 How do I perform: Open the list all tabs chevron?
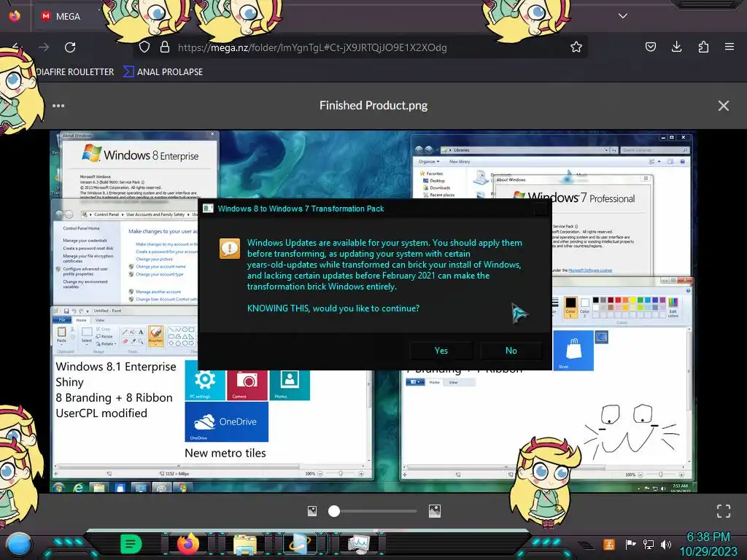coord(623,16)
